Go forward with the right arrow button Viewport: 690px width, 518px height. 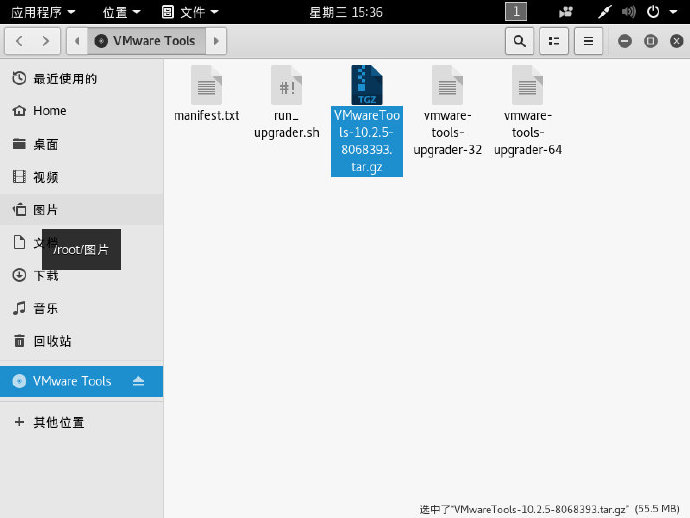[46, 41]
